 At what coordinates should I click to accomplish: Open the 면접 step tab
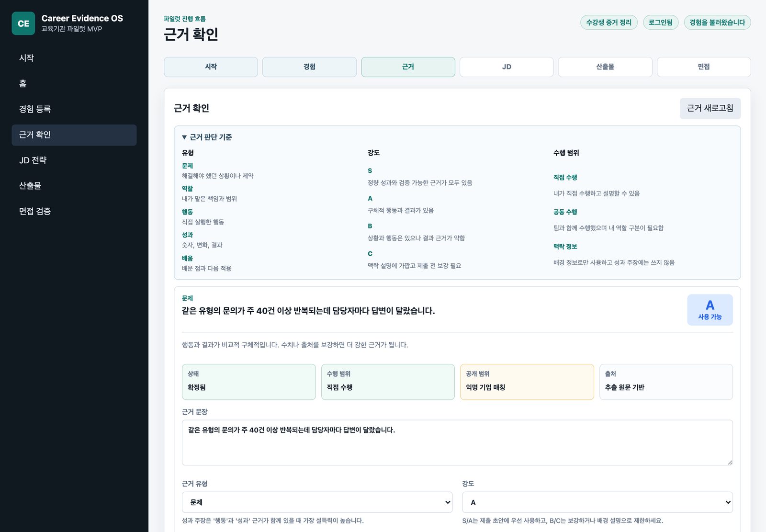(704, 67)
